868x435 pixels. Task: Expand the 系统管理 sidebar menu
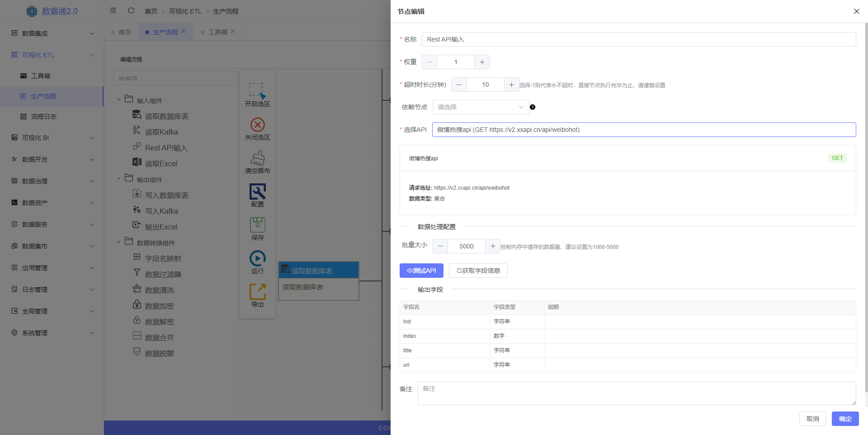tap(52, 333)
